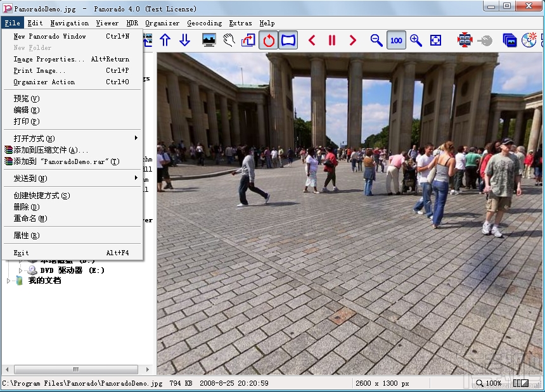Pause playback with the red pause icon

point(332,41)
